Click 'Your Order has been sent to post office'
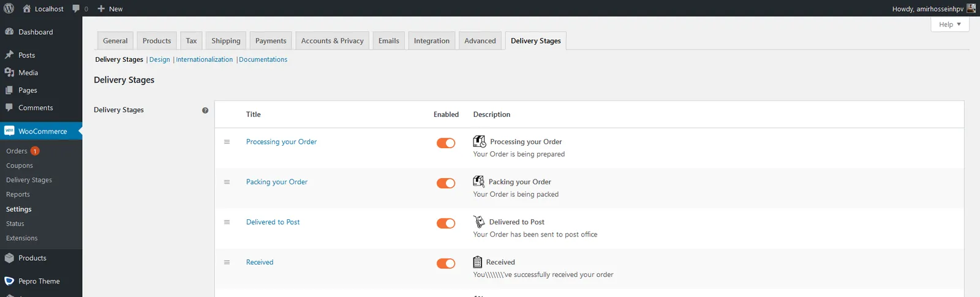The image size is (980, 297). pos(535,235)
